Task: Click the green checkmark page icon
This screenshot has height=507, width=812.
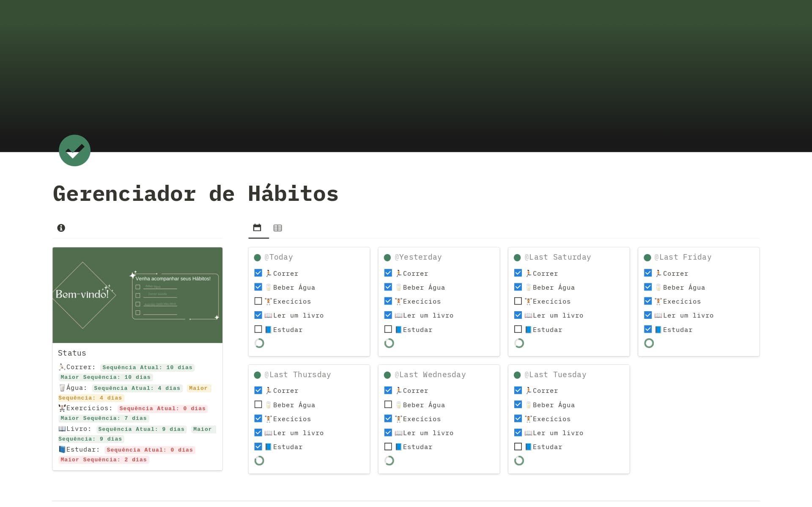Action: (x=75, y=151)
